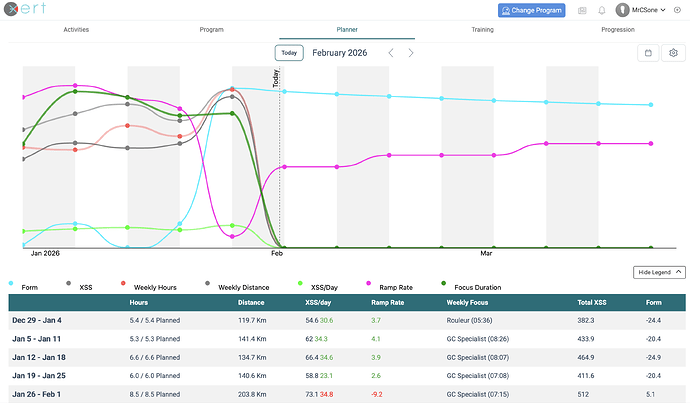The height and width of the screenshot is (403, 690).
Task: Click the Today button
Action: click(289, 52)
